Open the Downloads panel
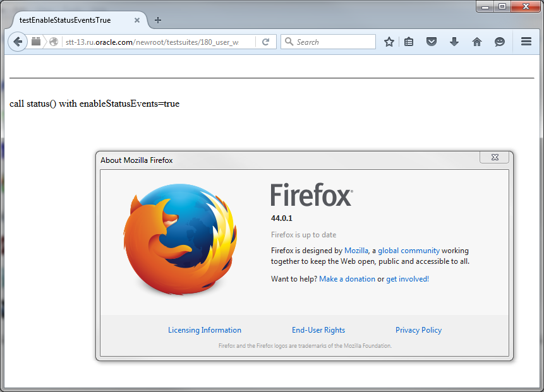544x392 pixels. [454, 42]
